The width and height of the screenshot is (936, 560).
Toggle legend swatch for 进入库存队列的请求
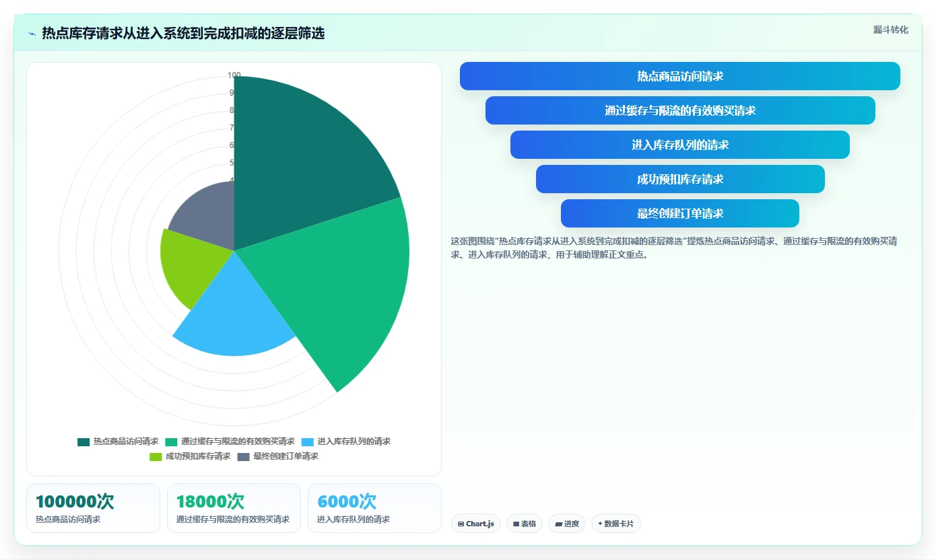308,442
